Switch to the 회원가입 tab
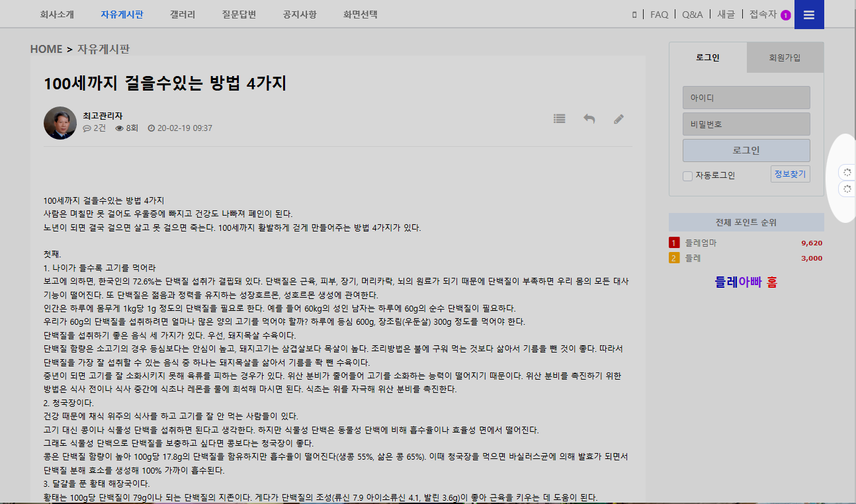856x504 pixels. point(785,58)
